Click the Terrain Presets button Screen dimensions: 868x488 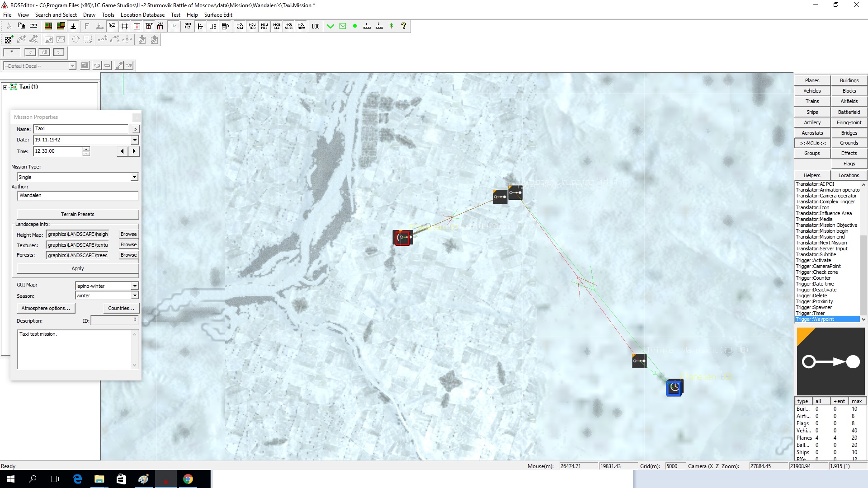(x=78, y=214)
